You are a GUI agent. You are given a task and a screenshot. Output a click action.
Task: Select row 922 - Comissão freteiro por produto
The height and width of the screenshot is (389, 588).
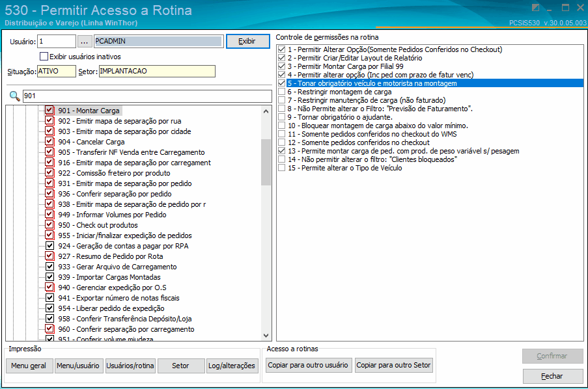click(x=114, y=173)
